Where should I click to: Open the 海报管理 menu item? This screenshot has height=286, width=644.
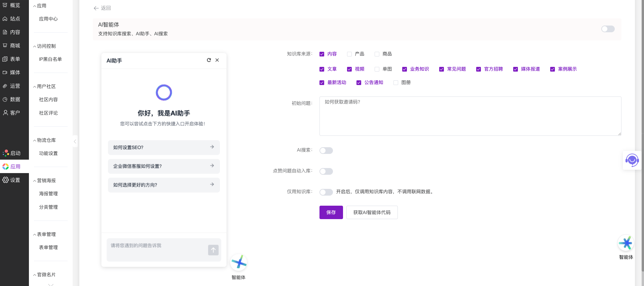[48, 194]
